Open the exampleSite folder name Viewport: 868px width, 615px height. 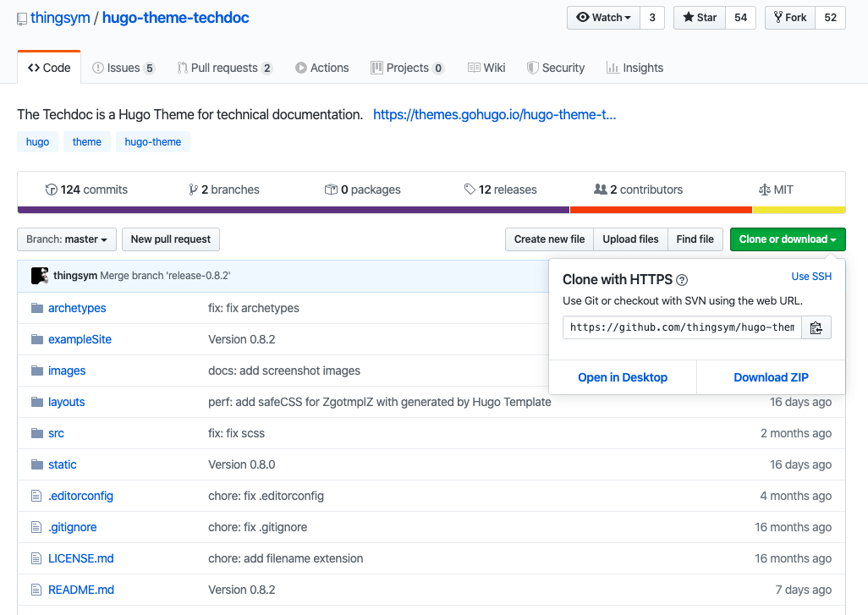coord(80,339)
